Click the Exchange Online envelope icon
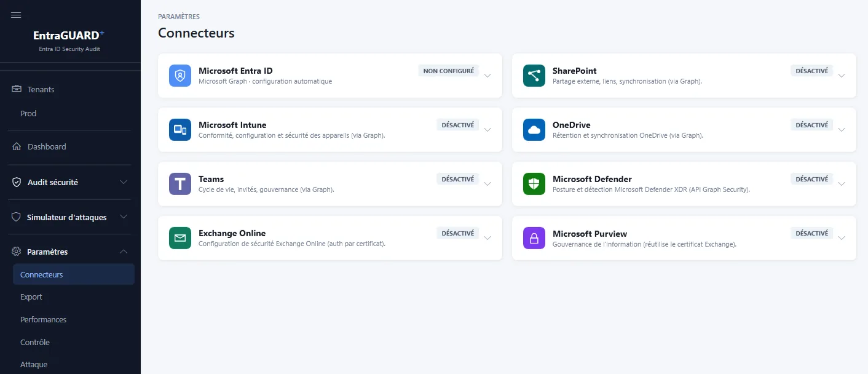The height and width of the screenshot is (374, 868). 180,238
